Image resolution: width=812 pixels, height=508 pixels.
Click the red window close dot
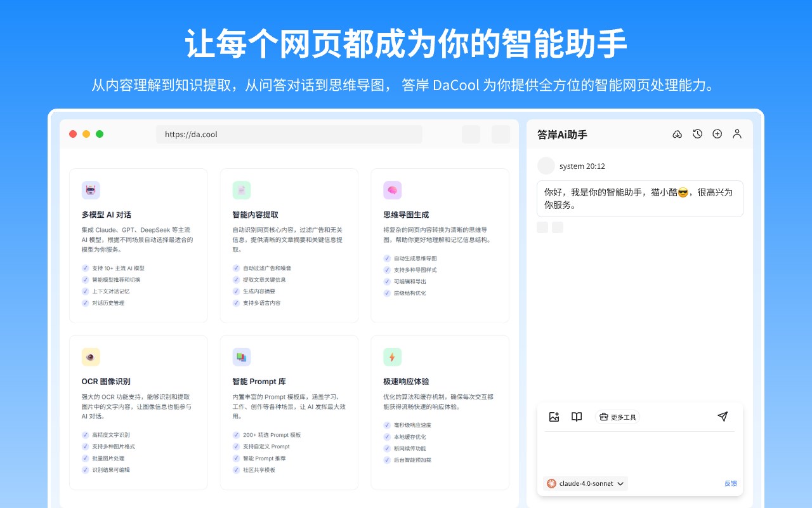tap(73, 134)
